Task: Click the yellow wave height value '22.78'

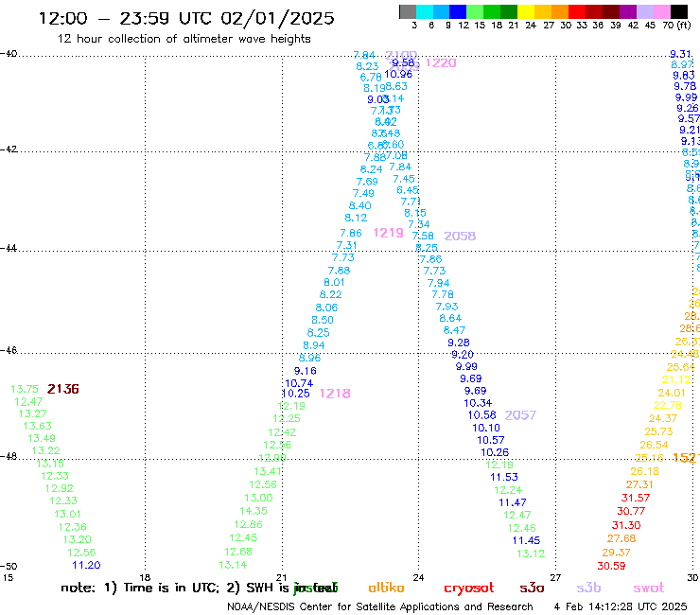Action: coord(668,405)
